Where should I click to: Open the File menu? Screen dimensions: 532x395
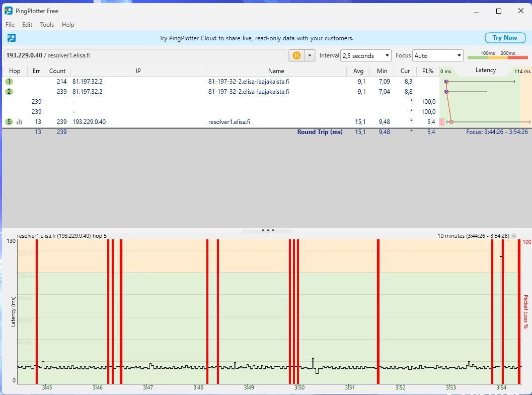(x=10, y=25)
